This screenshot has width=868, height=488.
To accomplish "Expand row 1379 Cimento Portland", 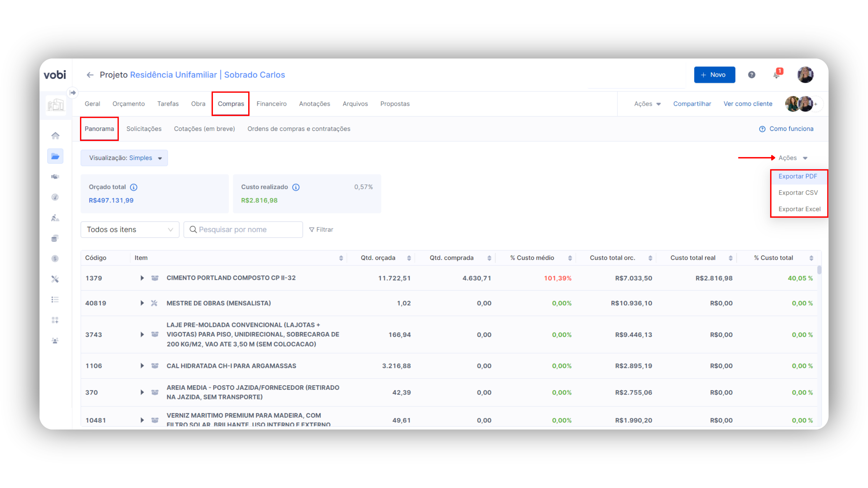I will click(142, 278).
